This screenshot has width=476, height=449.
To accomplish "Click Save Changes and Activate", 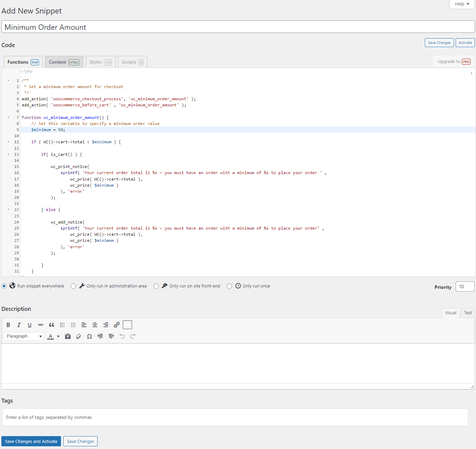I will (31, 441).
